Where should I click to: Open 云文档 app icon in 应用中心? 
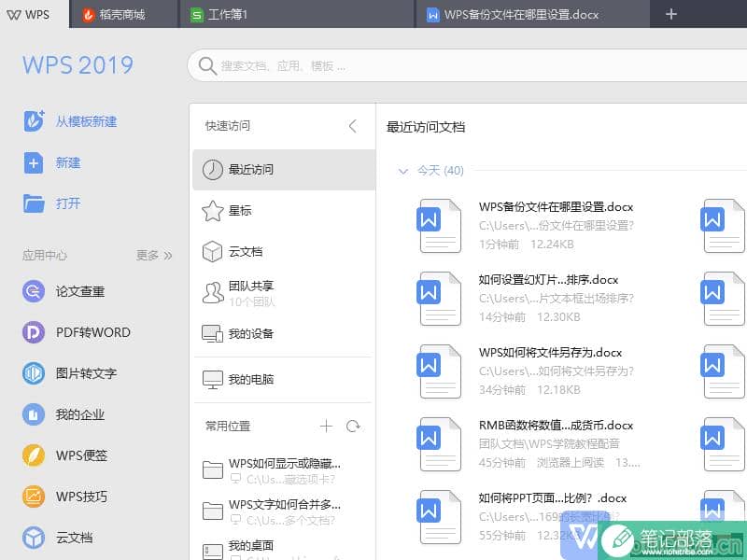pos(34,538)
